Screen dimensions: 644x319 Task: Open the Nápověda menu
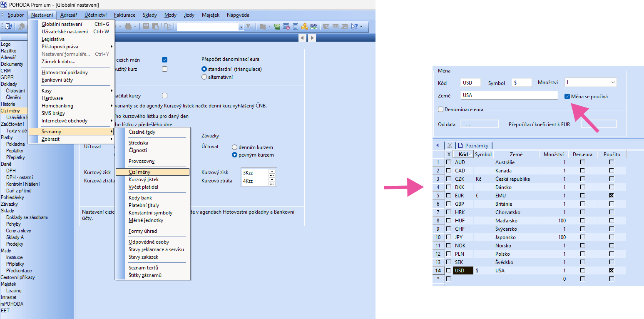pos(238,15)
